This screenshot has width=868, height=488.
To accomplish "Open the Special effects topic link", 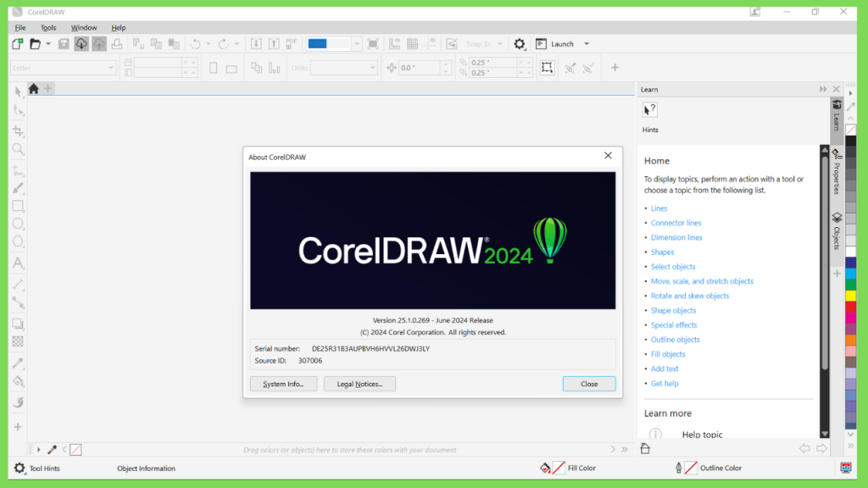I will (x=674, y=325).
